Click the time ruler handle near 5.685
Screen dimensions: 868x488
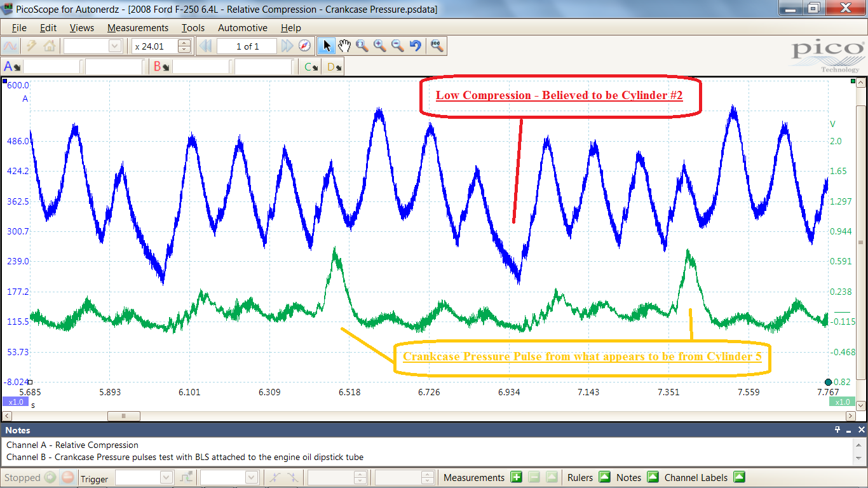pos(31,382)
